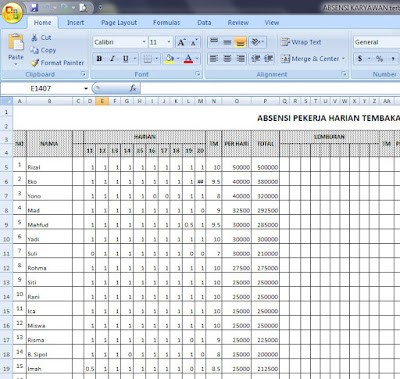Expand Merge & Center dropdown arrow
This screenshot has height=379, width=400.
(x=343, y=59)
